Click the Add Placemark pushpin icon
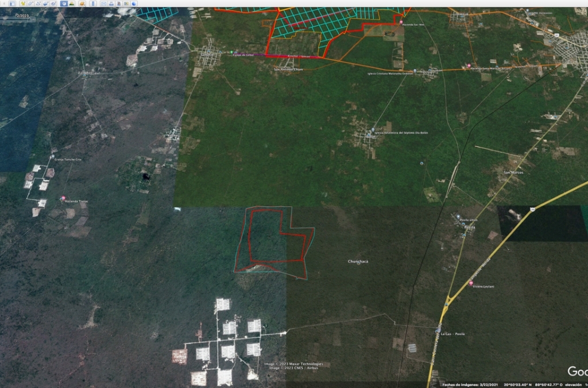This screenshot has width=588, height=388. (x=23, y=3)
